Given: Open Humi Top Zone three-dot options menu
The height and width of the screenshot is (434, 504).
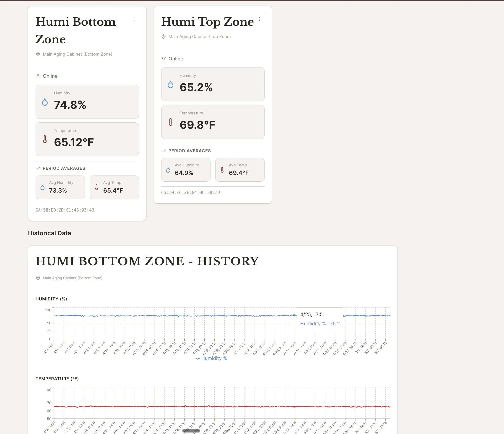Looking at the screenshot, I should click(x=260, y=19).
